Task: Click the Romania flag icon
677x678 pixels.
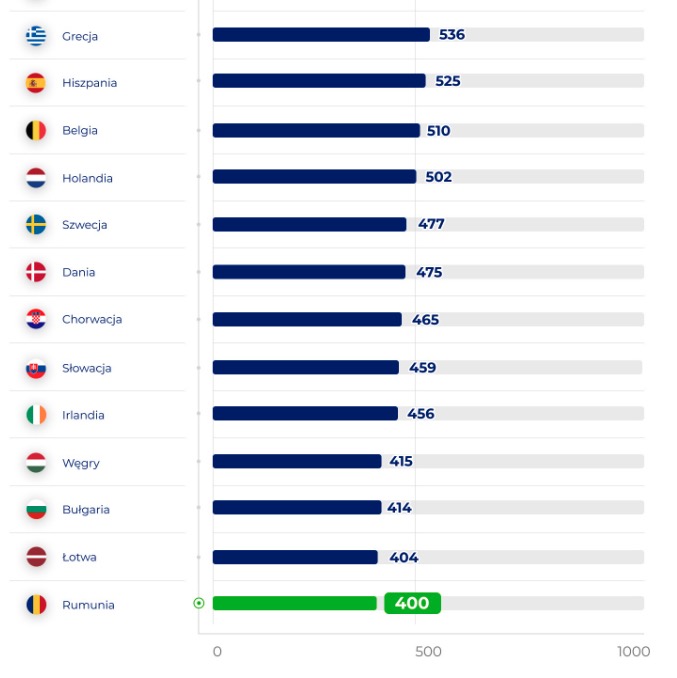Action: click(36, 604)
